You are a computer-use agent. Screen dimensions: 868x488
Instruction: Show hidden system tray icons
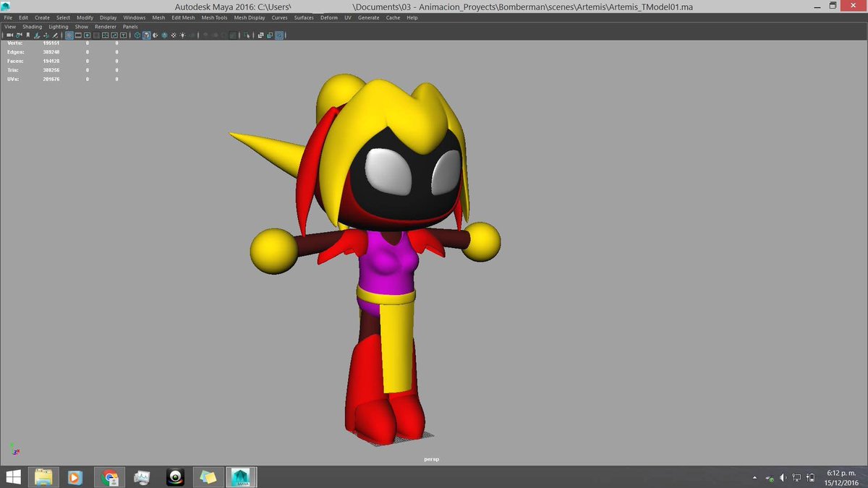(754, 478)
